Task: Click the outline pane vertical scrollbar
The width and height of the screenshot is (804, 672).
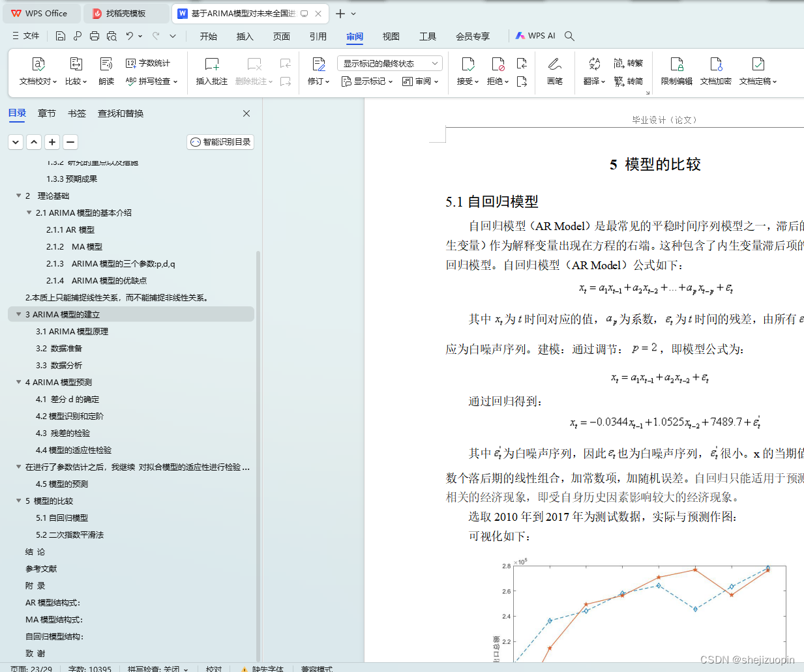Action: [258, 456]
